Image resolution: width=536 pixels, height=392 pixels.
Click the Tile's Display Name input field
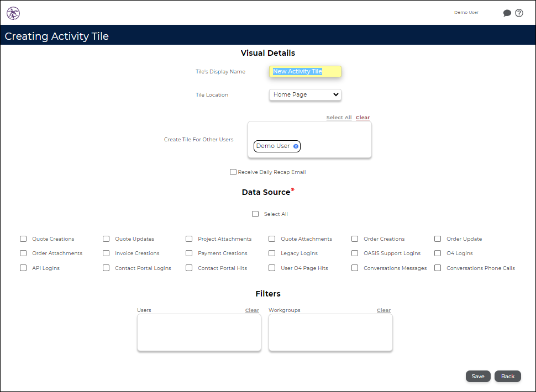click(304, 71)
